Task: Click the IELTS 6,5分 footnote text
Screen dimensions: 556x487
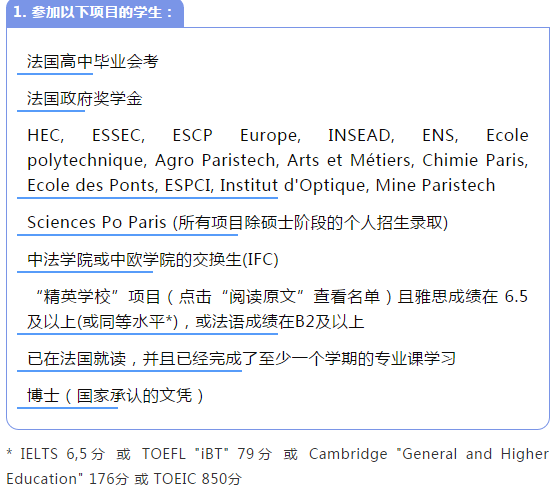Action: [63, 454]
